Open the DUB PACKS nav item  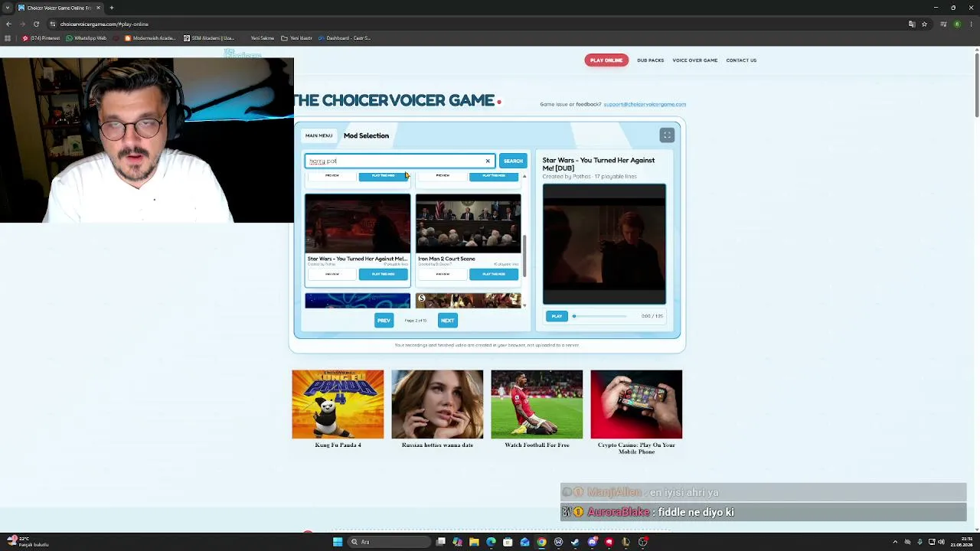click(x=651, y=60)
